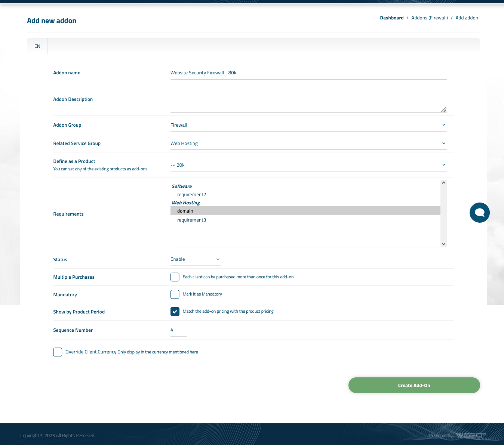504x445 pixels.
Task: Click the Add new addon heading
Action: click(52, 21)
